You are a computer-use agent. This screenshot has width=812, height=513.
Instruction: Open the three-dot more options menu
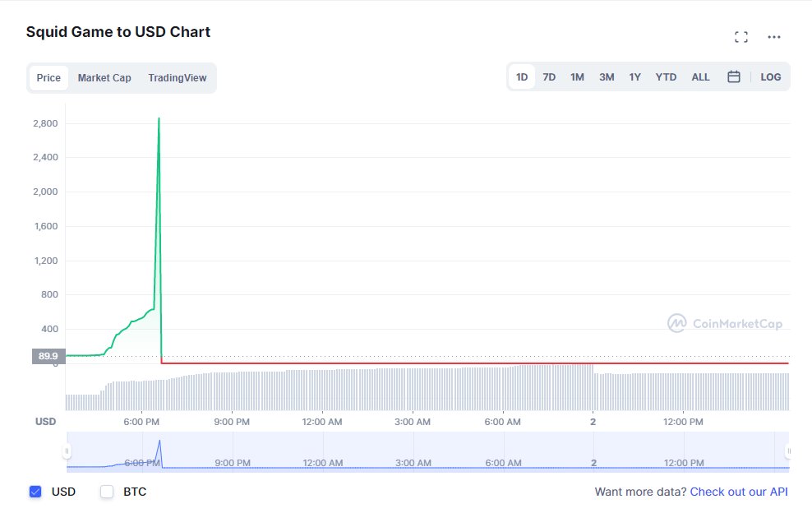click(x=773, y=37)
